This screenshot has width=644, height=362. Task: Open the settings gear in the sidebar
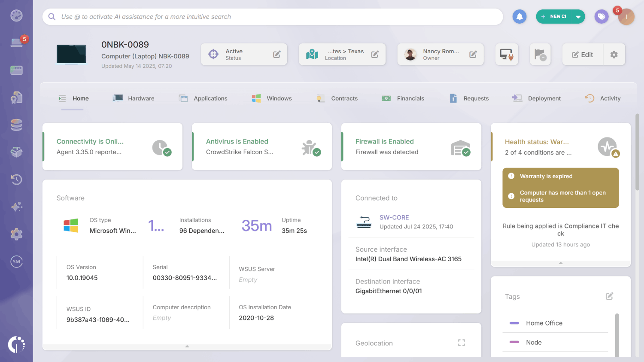(16, 234)
